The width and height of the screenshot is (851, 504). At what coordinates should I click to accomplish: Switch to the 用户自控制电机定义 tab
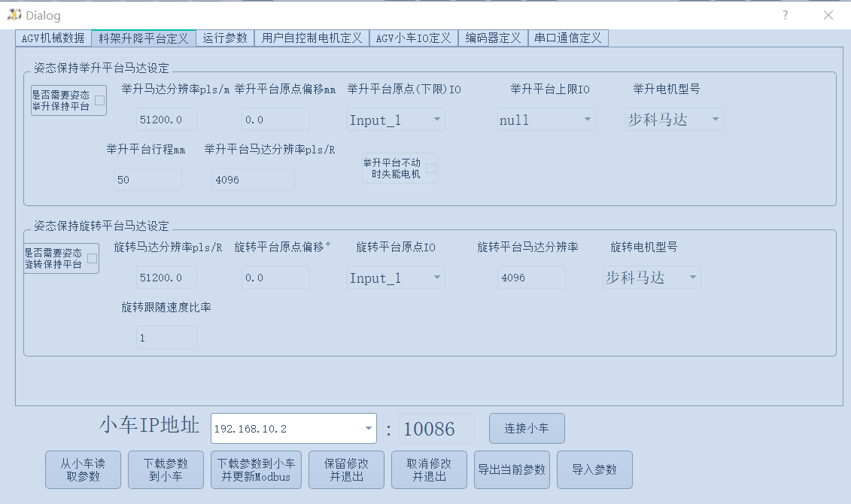click(312, 38)
